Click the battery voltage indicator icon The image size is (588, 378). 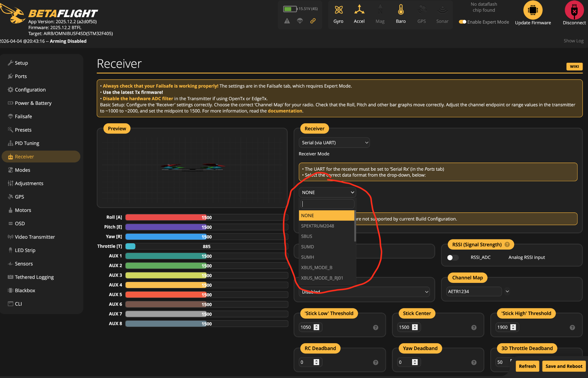click(x=290, y=9)
